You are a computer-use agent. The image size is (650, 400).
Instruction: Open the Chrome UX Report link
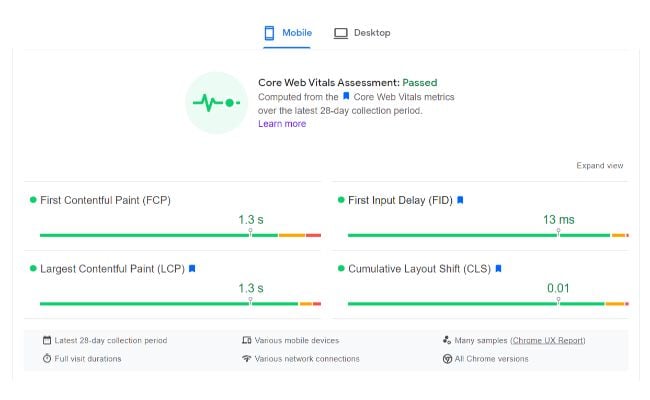coord(547,341)
